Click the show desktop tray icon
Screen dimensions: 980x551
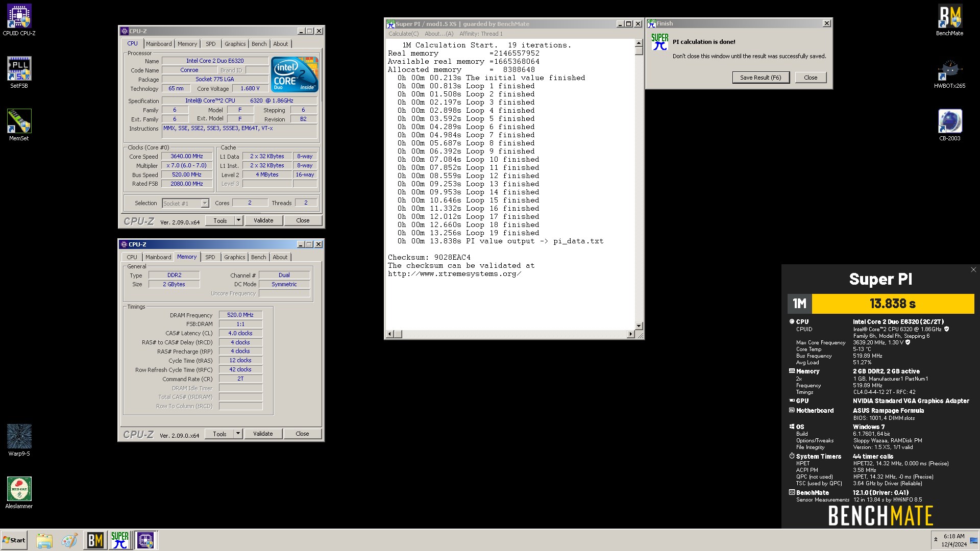[x=974, y=540]
